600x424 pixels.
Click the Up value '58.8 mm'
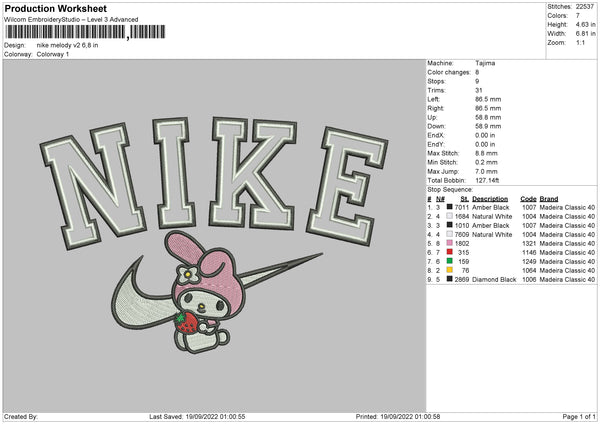click(488, 117)
